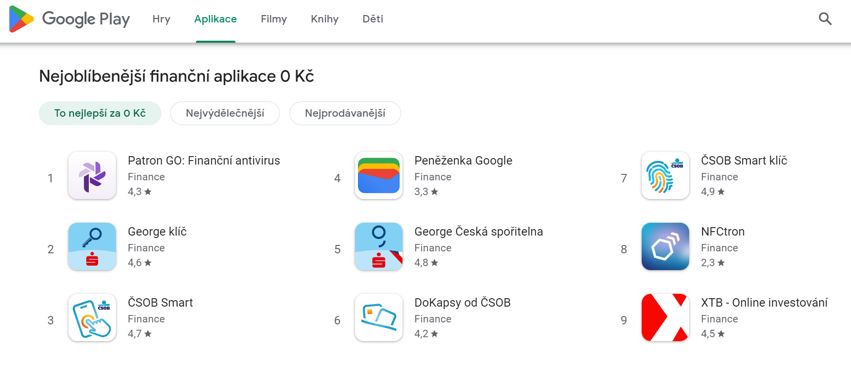Open the George klíč app icon
Image resolution: width=851 pixels, height=370 pixels.
point(92,247)
